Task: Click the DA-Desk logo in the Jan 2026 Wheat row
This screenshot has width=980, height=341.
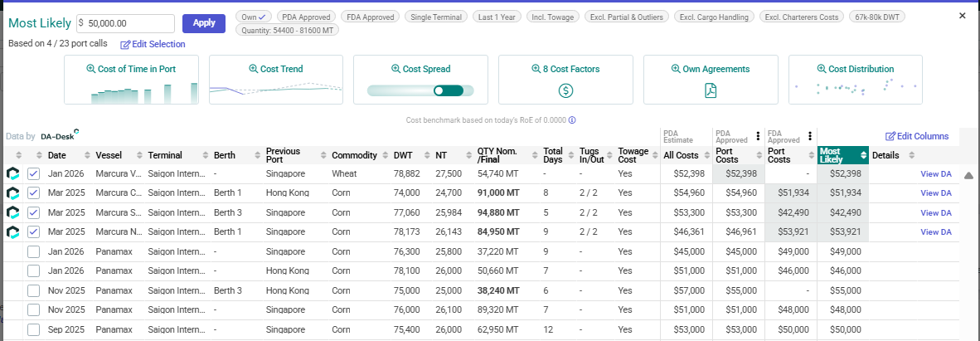Action: pos(13,173)
